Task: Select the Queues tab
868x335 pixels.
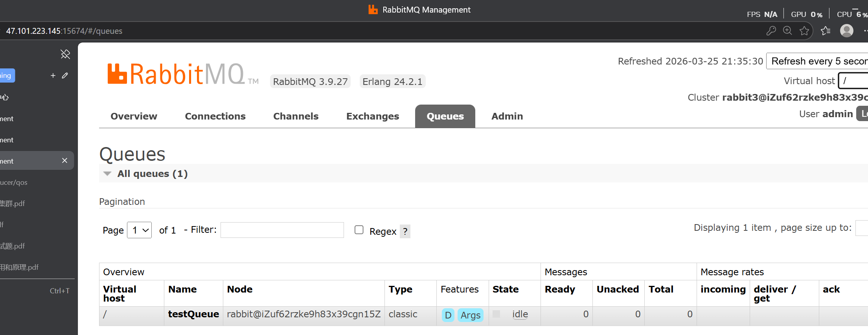Action: 445,116
